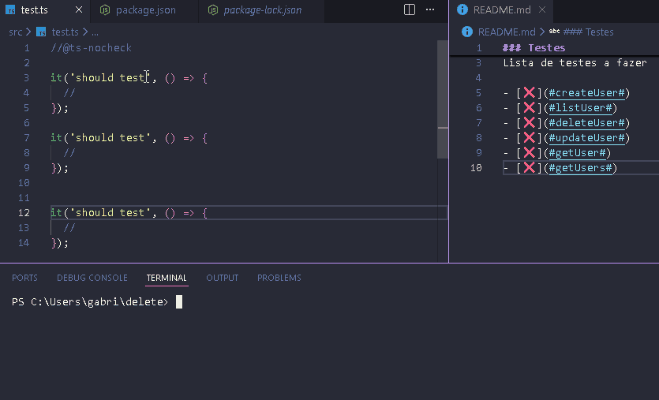Screen dimensions: 659x400
Task: Click the editor vertical scrollbar thumb
Action: coord(442,100)
